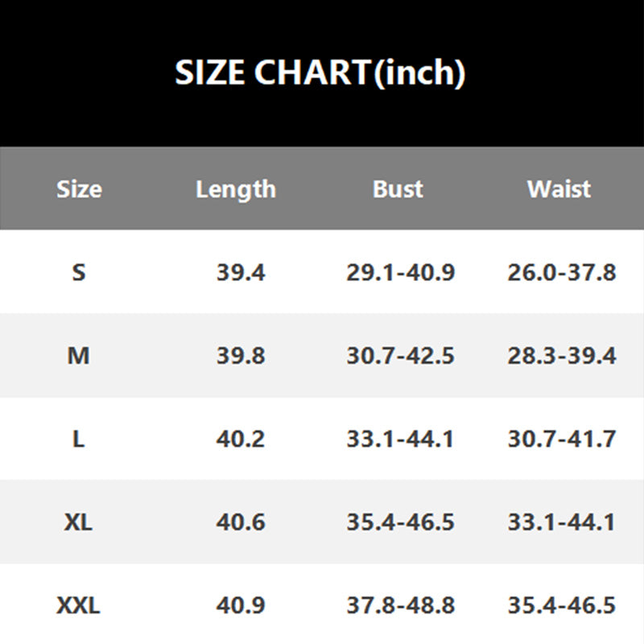Screen dimensions: 644x644
Task: Click waist range 35.4-46.5
Action: (x=561, y=605)
